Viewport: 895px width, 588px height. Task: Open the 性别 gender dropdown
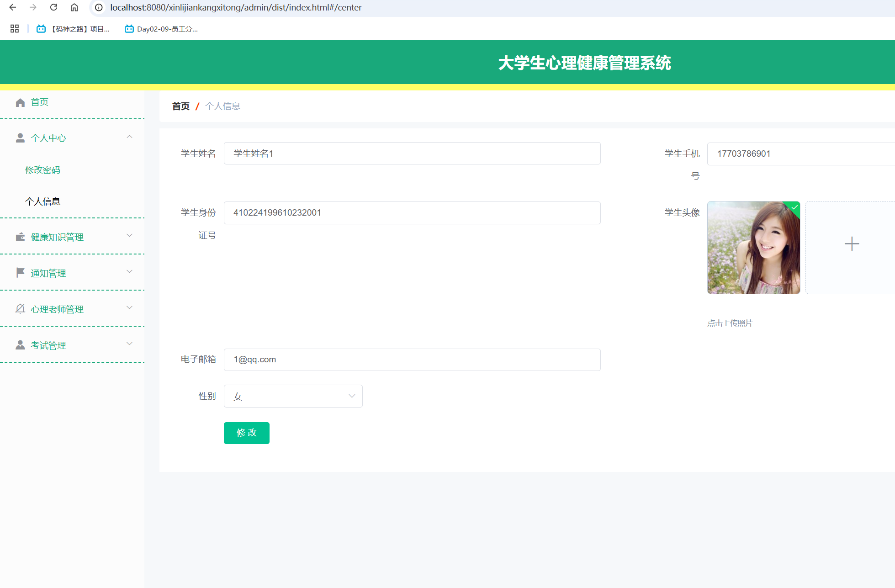(293, 396)
